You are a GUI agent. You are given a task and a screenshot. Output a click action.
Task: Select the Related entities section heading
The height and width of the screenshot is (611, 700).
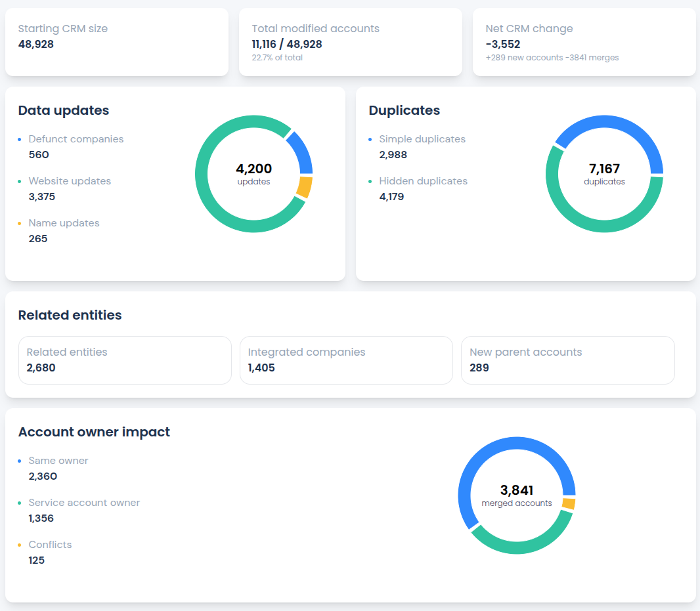(70, 316)
